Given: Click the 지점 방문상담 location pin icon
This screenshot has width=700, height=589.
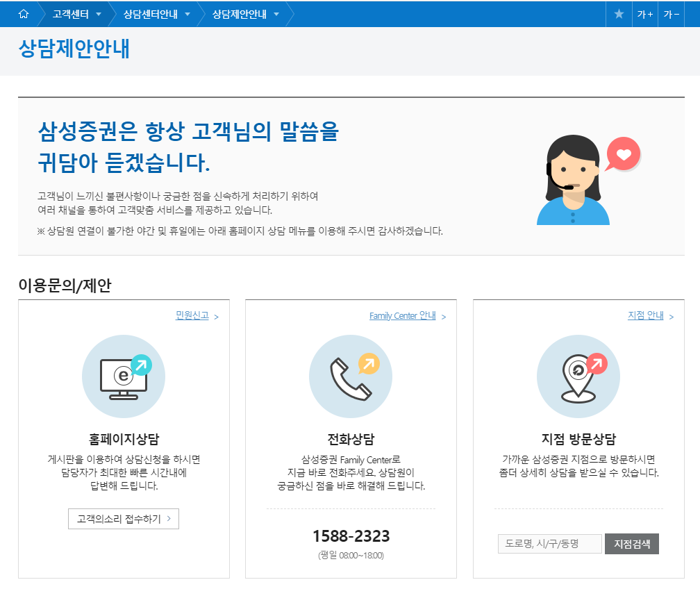Looking at the screenshot, I should (578, 376).
